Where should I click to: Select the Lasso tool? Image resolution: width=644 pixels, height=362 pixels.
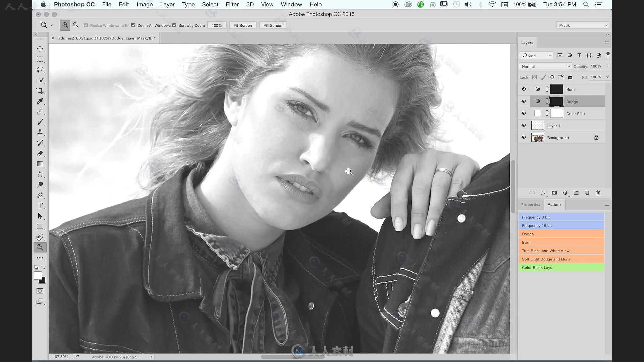point(40,70)
